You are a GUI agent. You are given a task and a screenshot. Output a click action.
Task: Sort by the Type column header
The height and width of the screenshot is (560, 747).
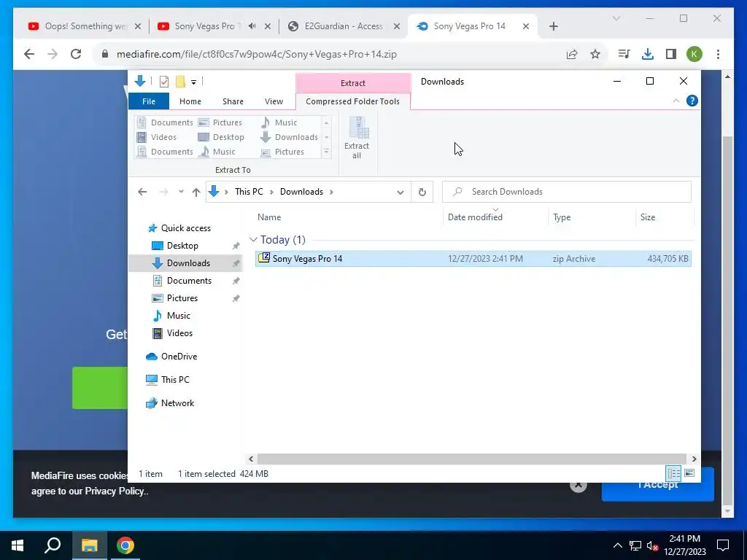click(x=562, y=217)
